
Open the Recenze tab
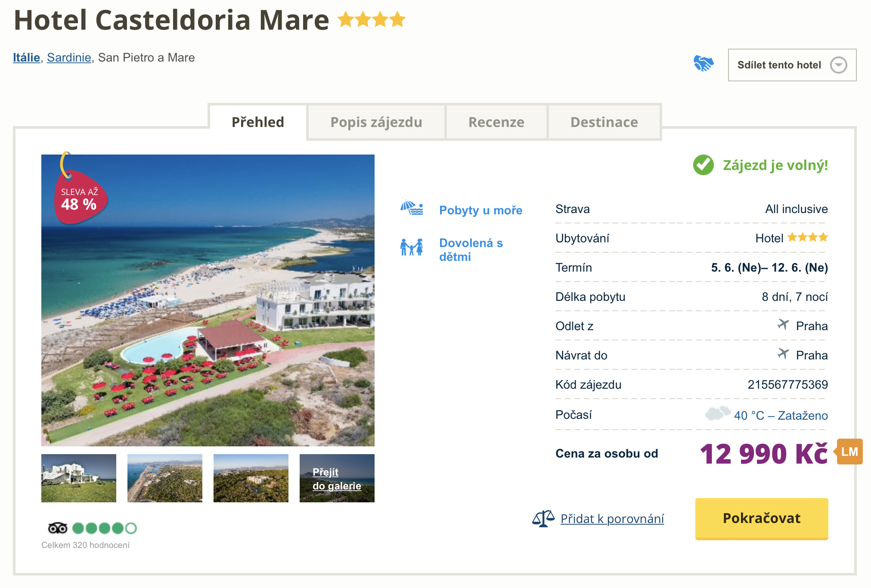[496, 122]
